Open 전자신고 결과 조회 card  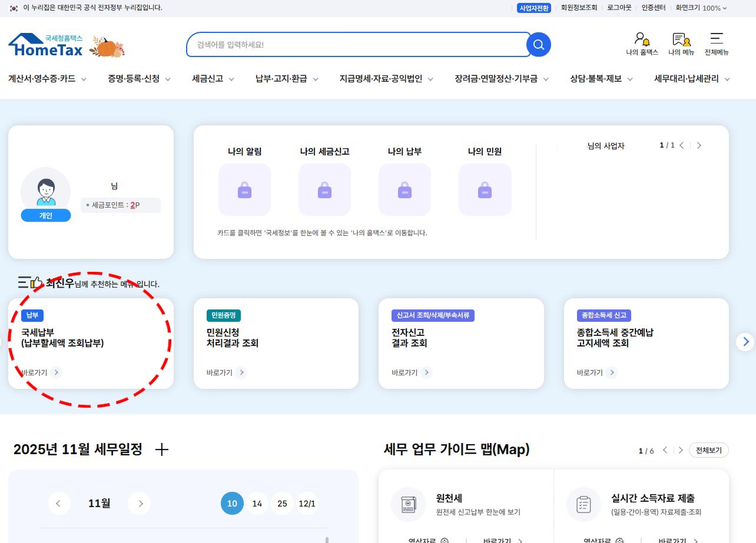click(461, 344)
